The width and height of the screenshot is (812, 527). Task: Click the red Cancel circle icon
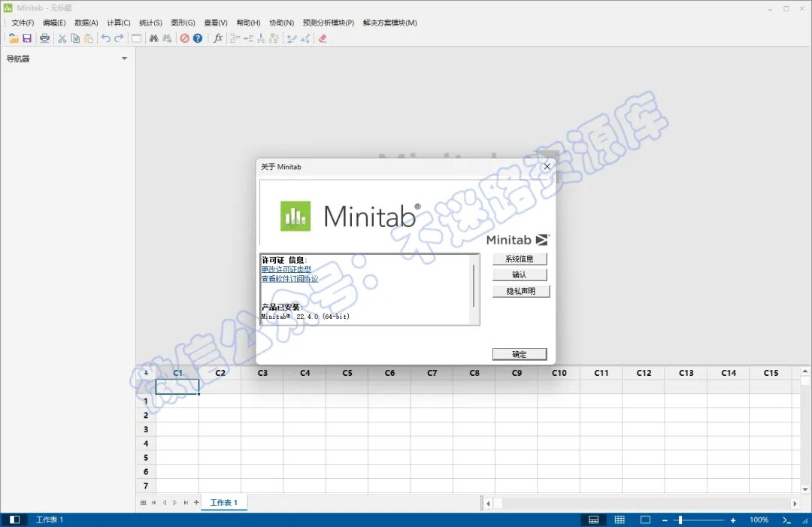pos(184,38)
